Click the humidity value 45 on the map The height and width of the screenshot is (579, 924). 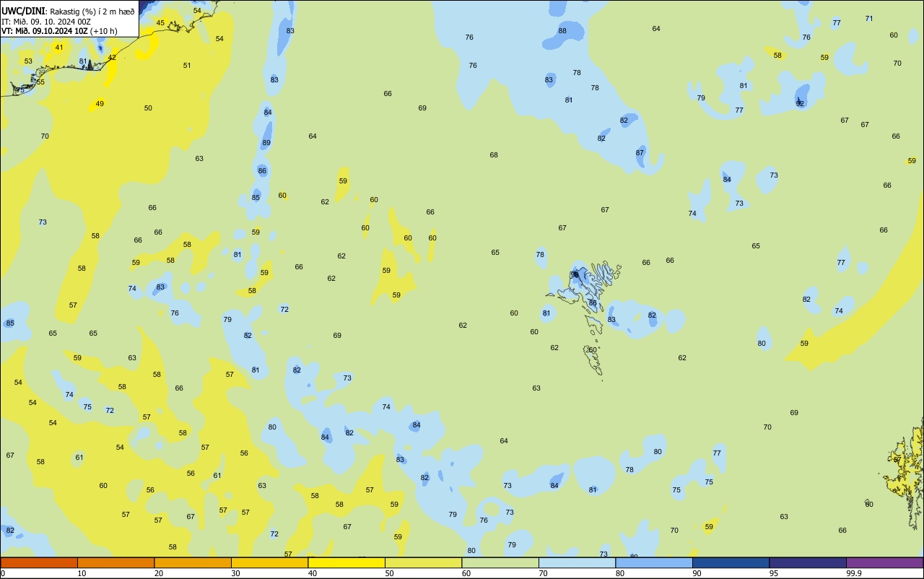pos(160,22)
